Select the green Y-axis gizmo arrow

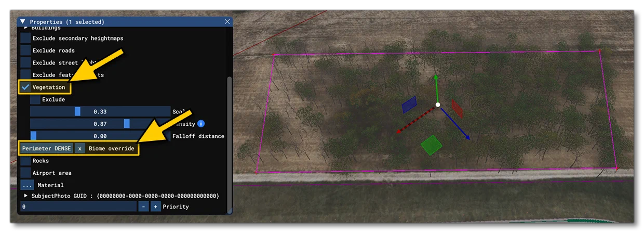click(436, 88)
